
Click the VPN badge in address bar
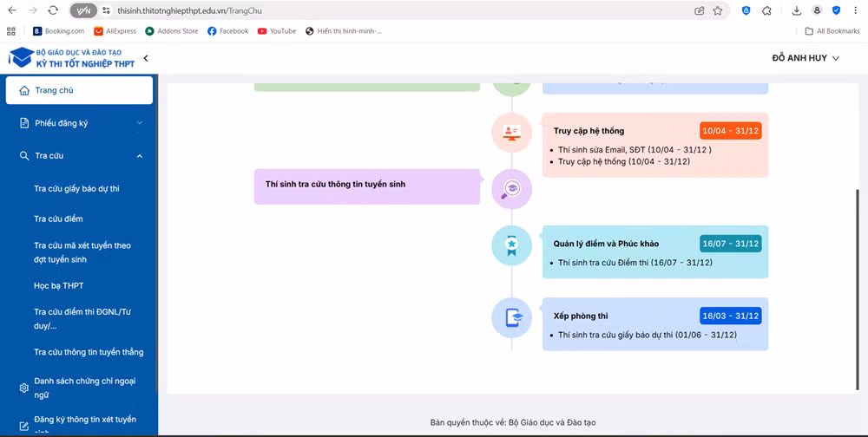[x=83, y=10]
